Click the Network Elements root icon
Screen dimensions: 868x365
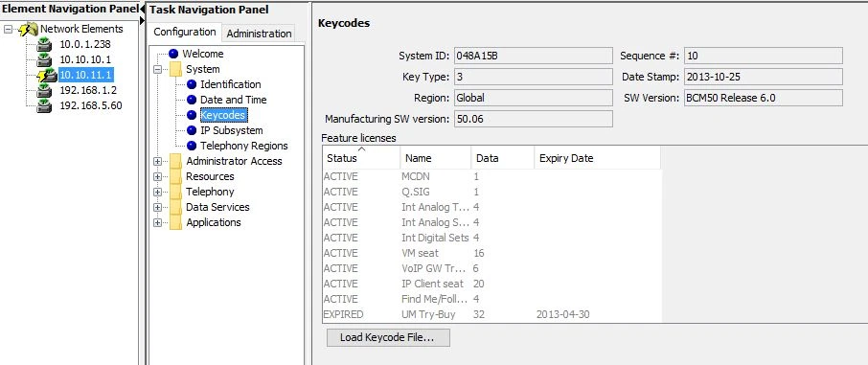29,30
